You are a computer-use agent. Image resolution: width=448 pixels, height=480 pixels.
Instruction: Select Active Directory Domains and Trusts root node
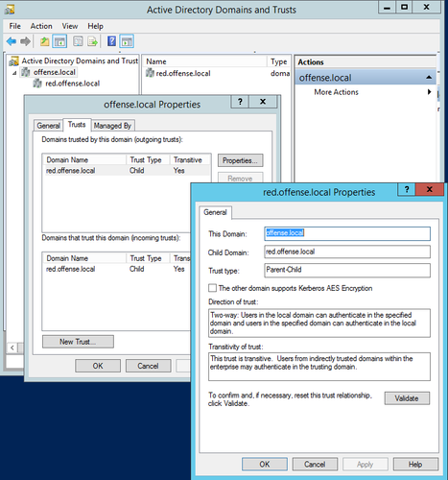[x=80, y=60]
